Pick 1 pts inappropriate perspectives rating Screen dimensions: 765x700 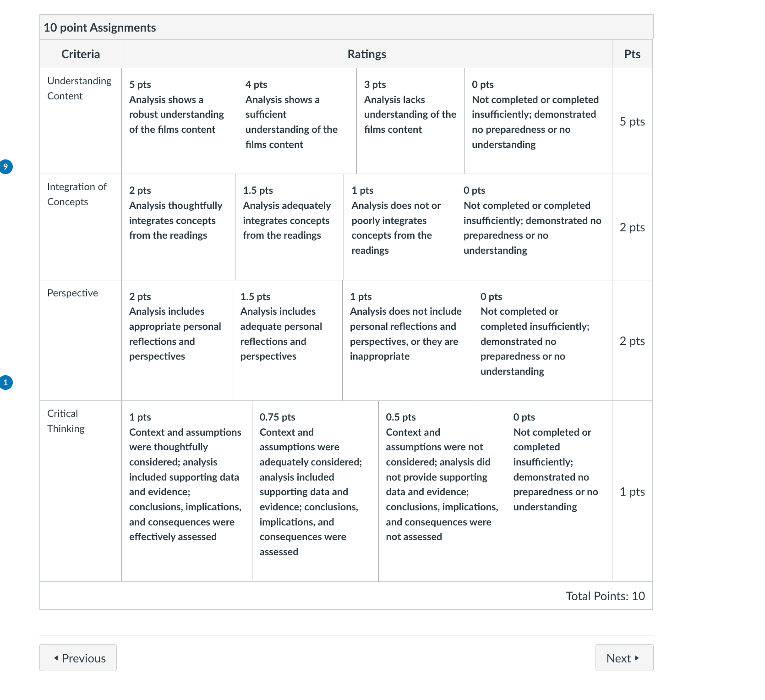[x=408, y=340]
